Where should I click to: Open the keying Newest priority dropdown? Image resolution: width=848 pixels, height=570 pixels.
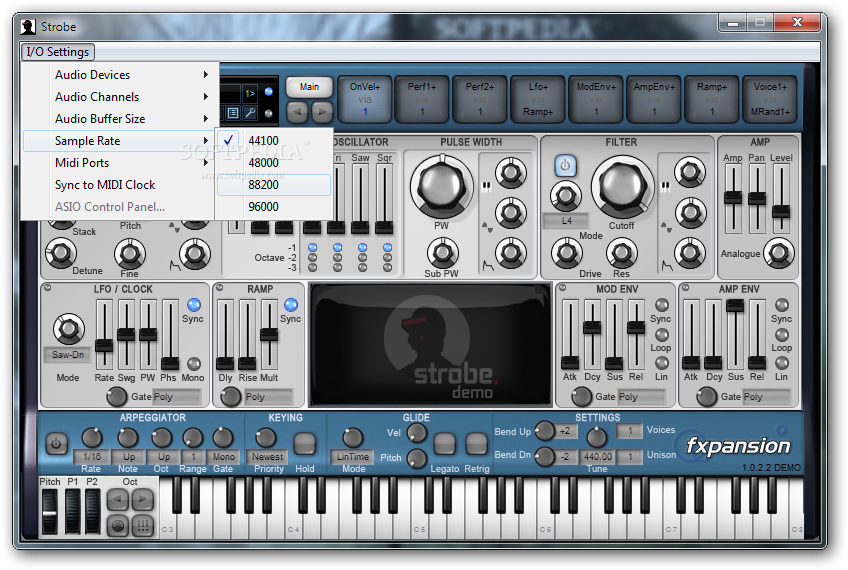(x=268, y=457)
